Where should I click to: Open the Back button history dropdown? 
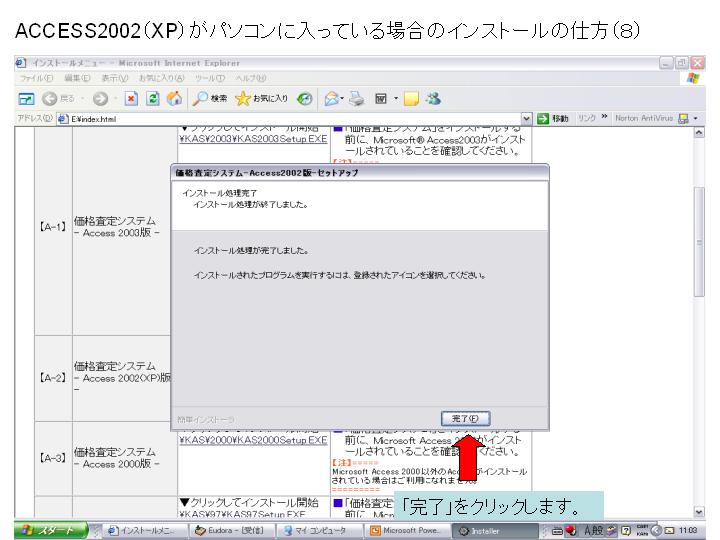click(83, 99)
